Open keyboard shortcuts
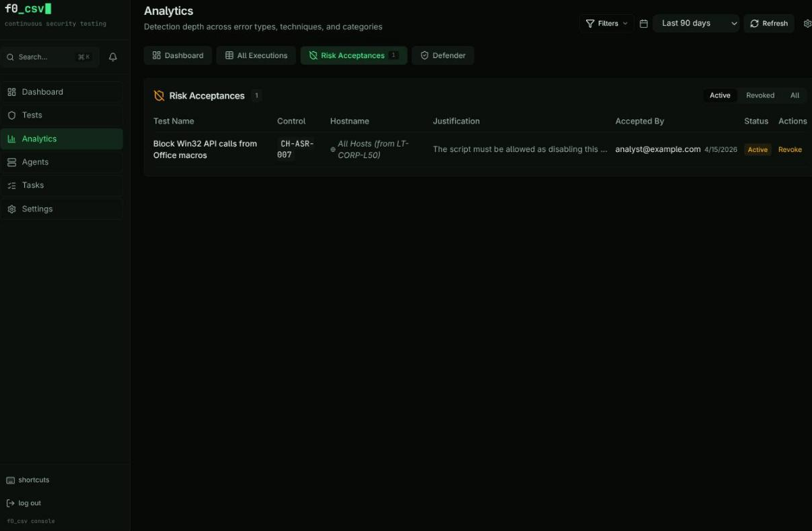Screen dimensions: 812x531 point(28,480)
